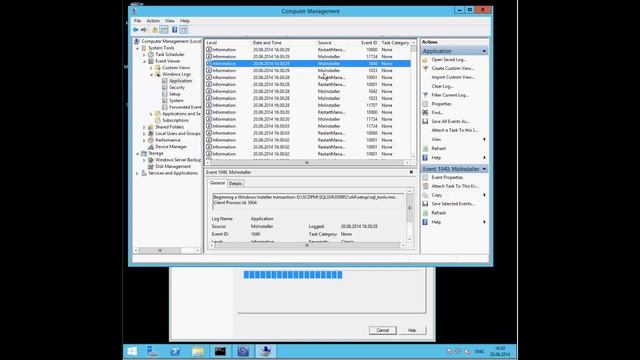
Task: Collapse the Windows Logs node
Action: point(151,74)
